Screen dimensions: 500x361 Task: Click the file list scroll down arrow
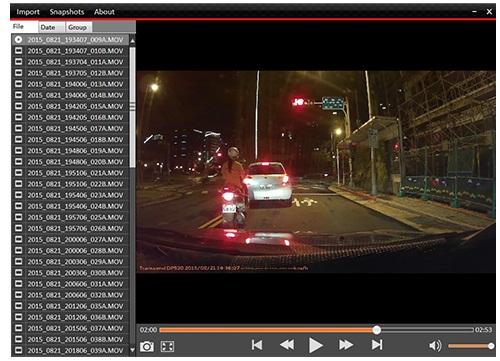[x=132, y=350]
